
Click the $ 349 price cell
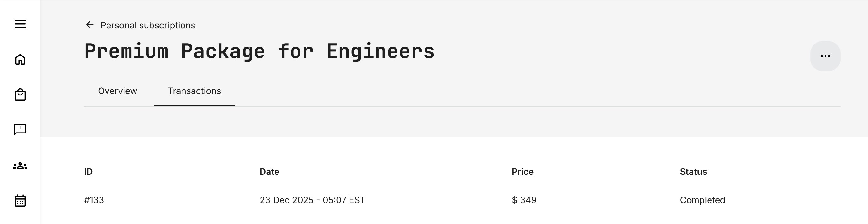[524, 200]
